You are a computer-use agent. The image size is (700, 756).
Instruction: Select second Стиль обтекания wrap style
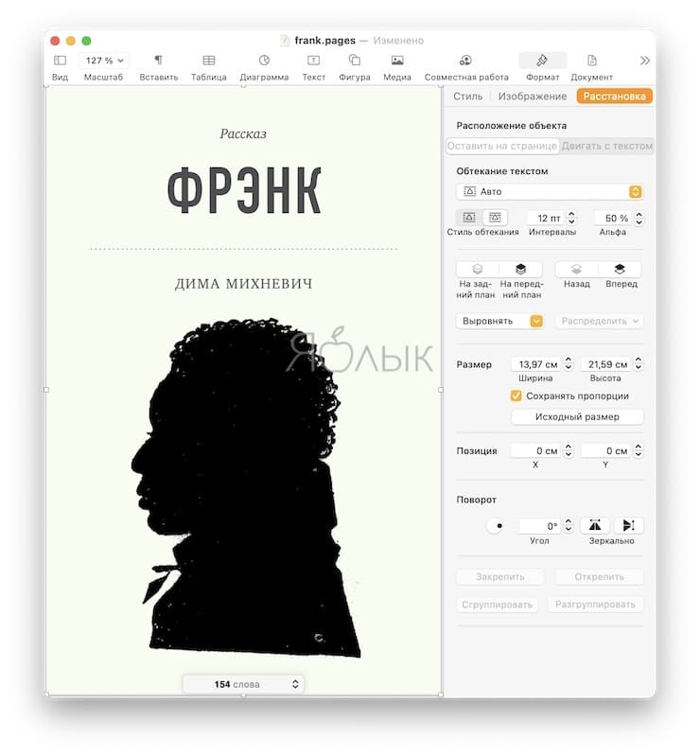pyautogui.click(x=495, y=218)
